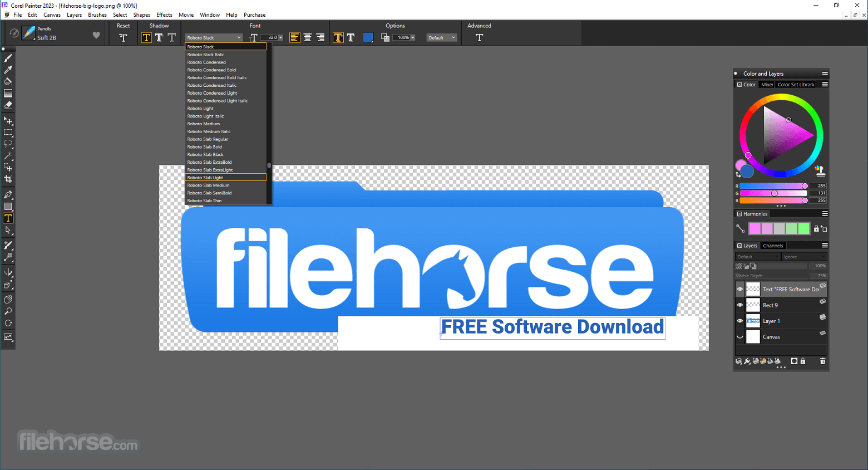Open the Effects menu
868x470 pixels.
pos(164,15)
